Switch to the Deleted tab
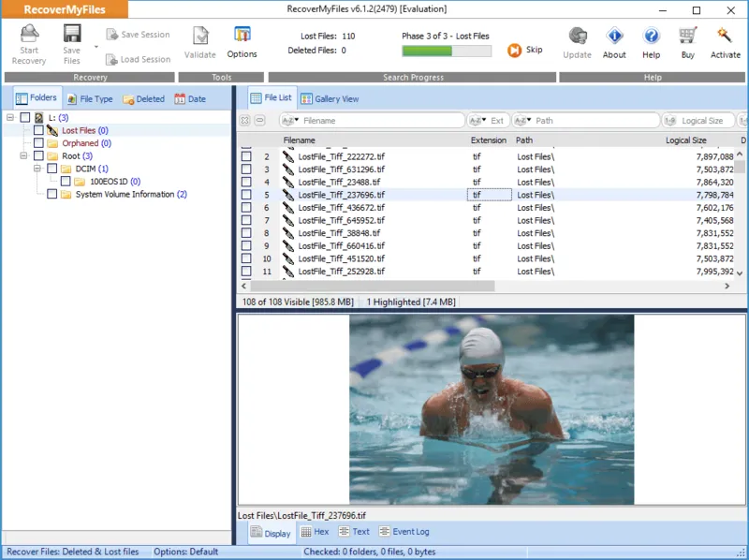 (x=143, y=99)
